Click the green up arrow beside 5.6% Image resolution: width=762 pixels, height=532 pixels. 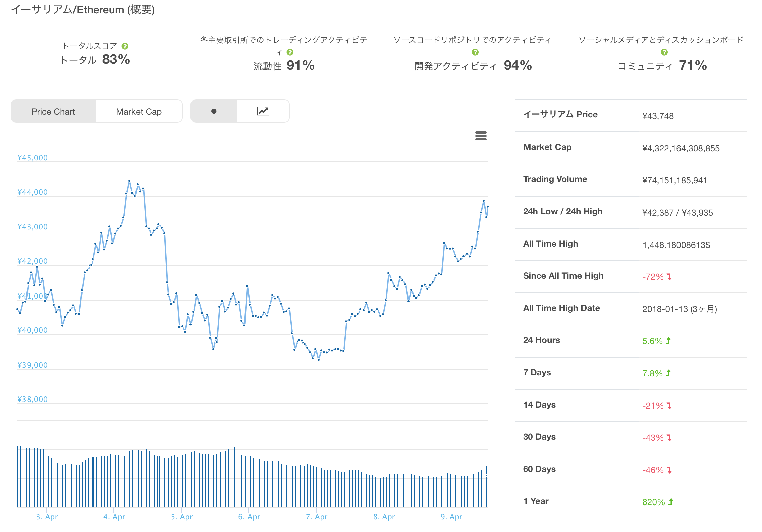point(668,341)
